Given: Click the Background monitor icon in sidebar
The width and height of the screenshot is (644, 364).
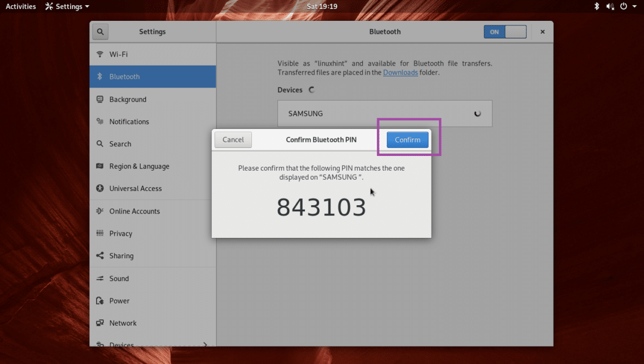Looking at the screenshot, I should pyautogui.click(x=100, y=99).
